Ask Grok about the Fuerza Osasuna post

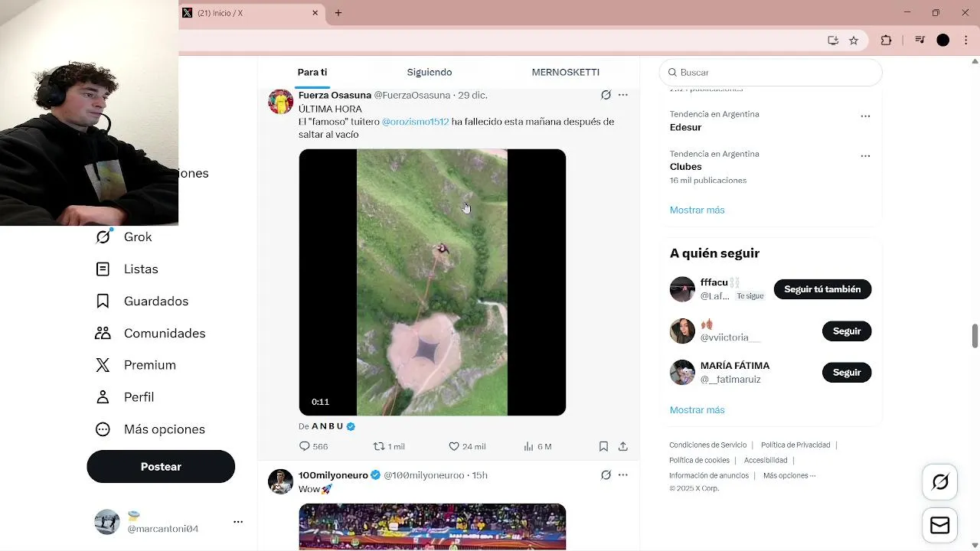click(606, 95)
